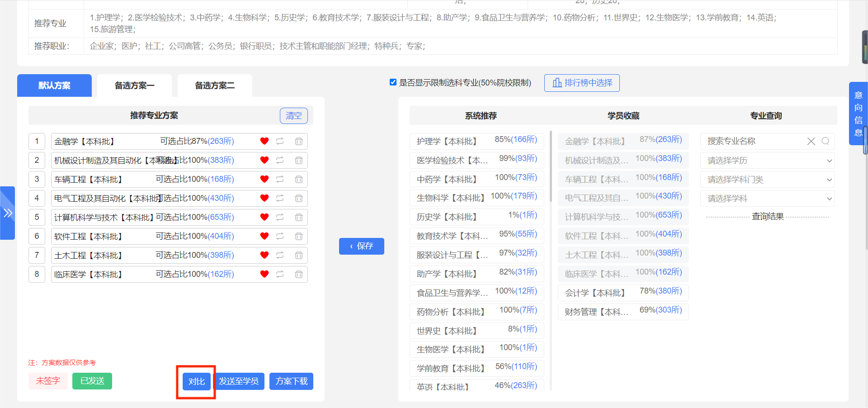Click the magnifier icon in the specialty search box

point(826,141)
